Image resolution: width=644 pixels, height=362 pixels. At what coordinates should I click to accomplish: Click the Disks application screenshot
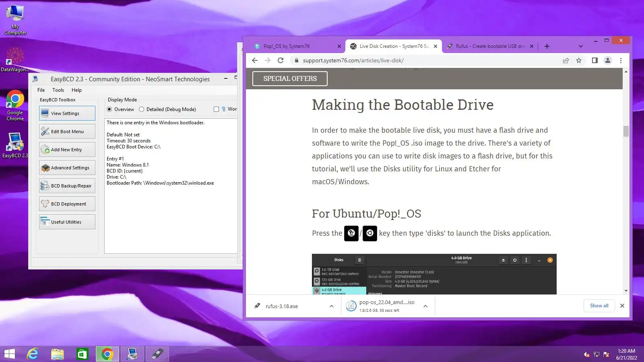434,274
